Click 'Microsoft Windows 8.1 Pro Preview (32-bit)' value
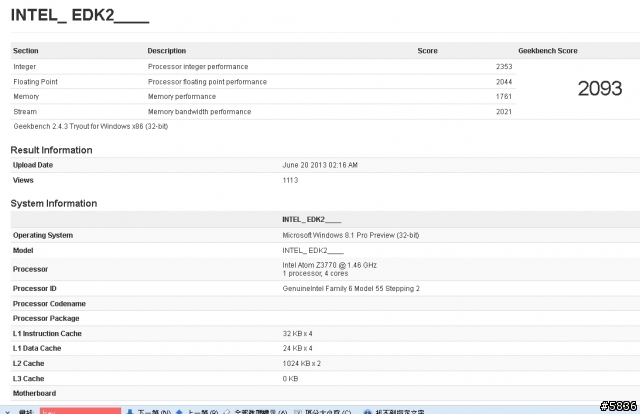 pos(351,235)
